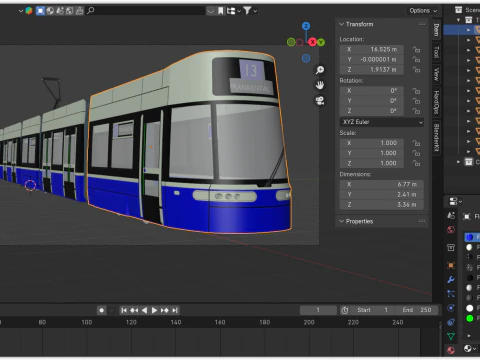The image size is (480, 360).
Task: Play animation in reverse
Action: coord(144,310)
